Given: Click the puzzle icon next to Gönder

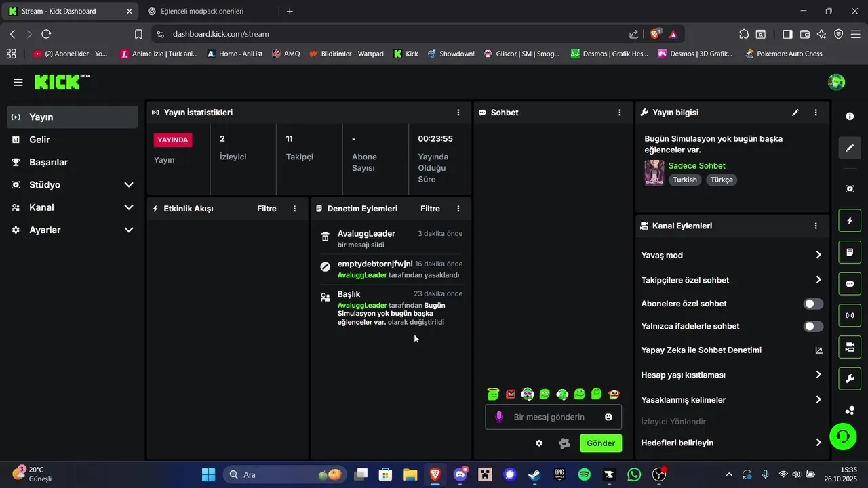Looking at the screenshot, I should coord(564,443).
